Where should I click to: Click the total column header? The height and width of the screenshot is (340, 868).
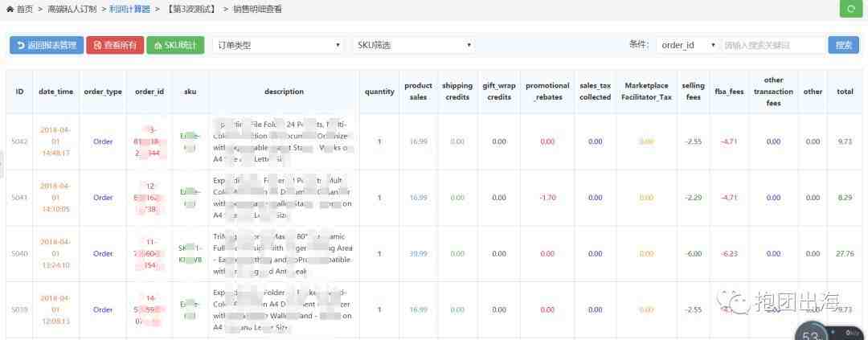click(845, 92)
